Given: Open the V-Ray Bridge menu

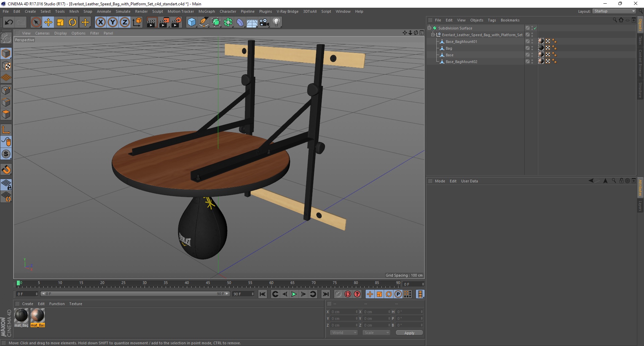Looking at the screenshot, I should tap(287, 11).
